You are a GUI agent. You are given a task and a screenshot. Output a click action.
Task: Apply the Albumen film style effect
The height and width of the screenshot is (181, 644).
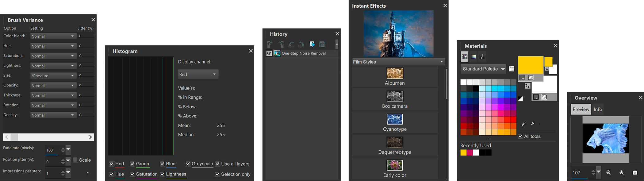tap(395, 76)
